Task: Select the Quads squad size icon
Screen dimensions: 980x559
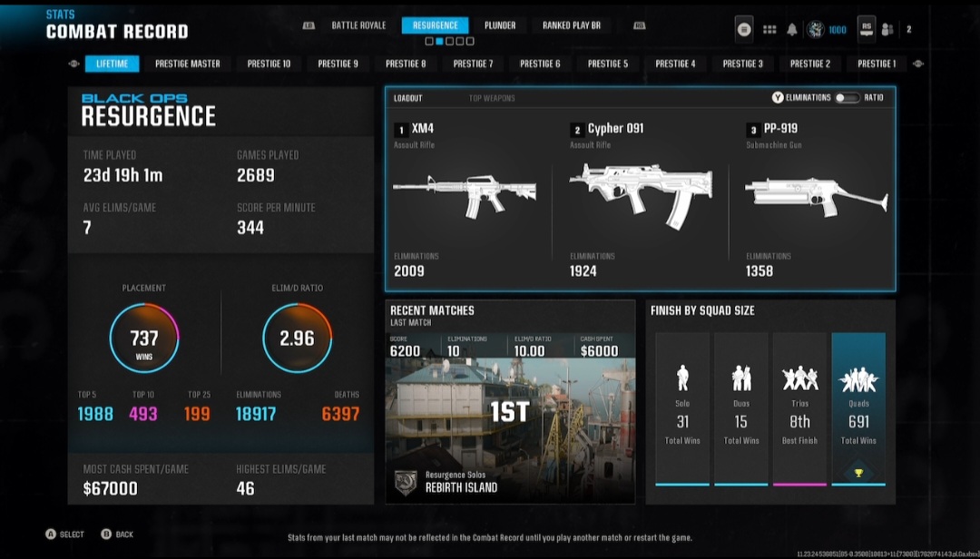Action: coord(858,378)
